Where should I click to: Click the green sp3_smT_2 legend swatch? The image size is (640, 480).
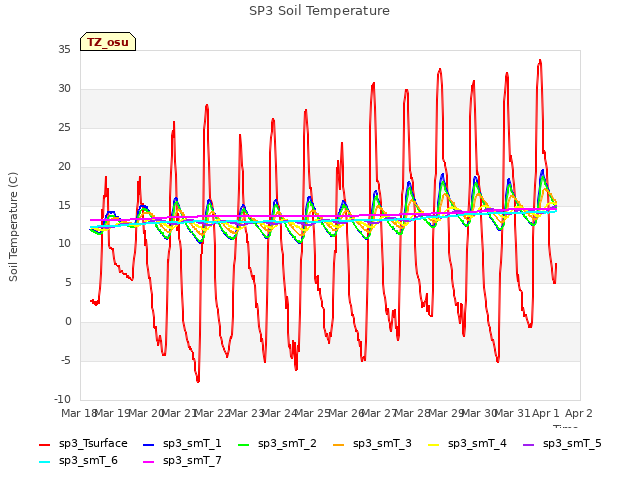(244, 444)
